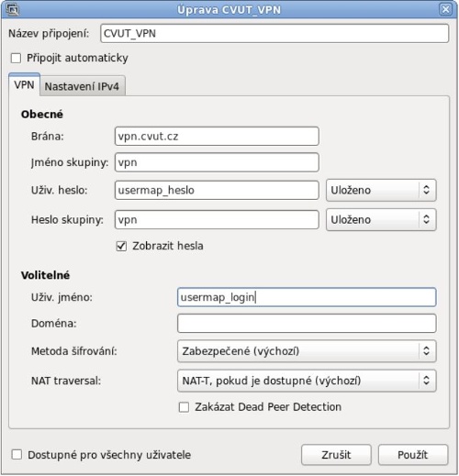The image size is (459, 476).
Task: Open Uložено dropdown next to Uživ. heslo
Action: pos(381,190)
